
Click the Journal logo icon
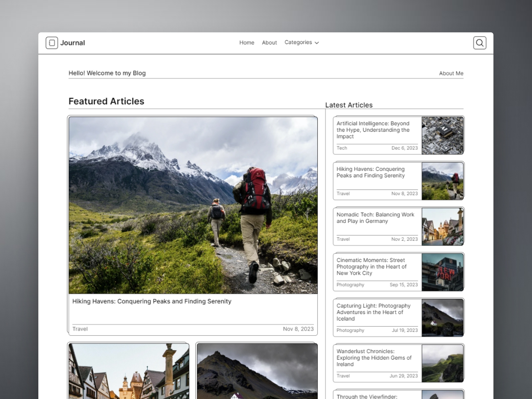(x=51, y=42)
